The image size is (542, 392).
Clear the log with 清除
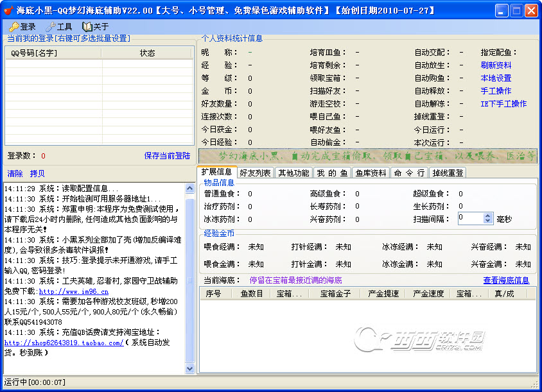pos(15,174)
